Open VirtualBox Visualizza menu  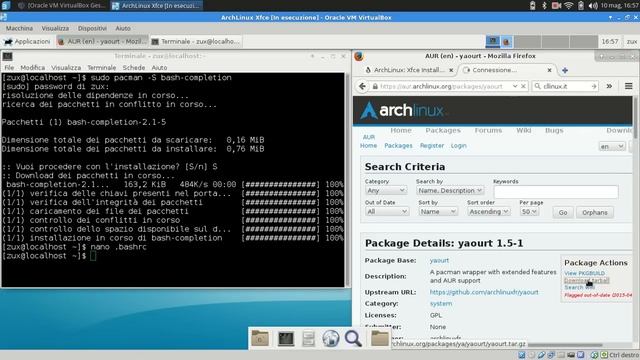(x=55, y=28)
